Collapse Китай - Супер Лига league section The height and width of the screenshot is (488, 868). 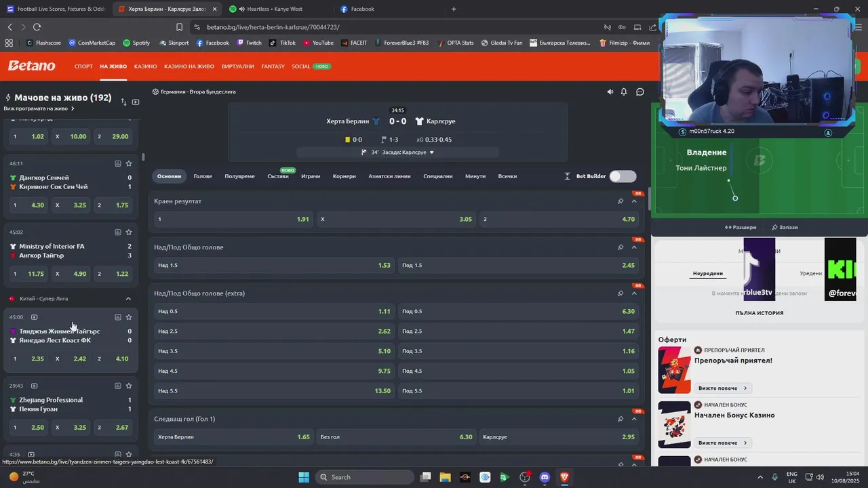128,298
